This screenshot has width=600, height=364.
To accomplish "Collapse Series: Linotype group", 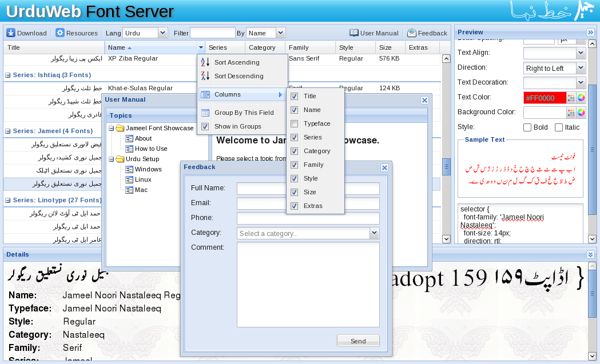I will [x=7, y=201].
